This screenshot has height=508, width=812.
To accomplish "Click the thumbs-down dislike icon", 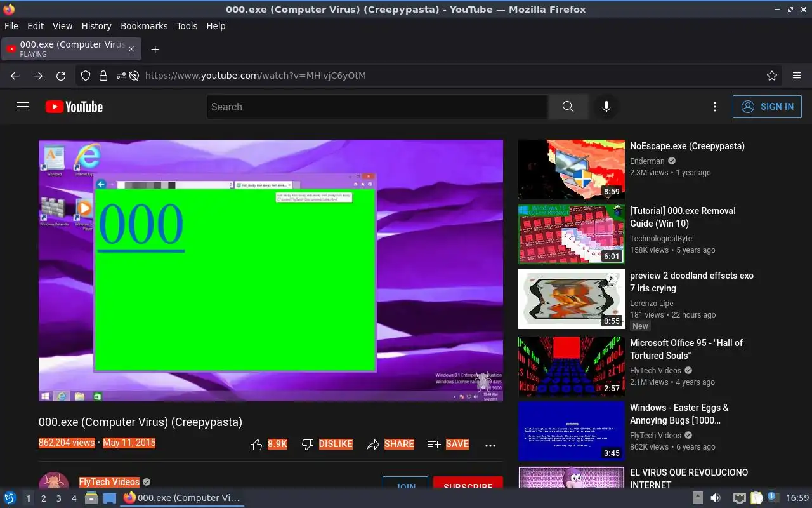I will click(x=308, y=445).
